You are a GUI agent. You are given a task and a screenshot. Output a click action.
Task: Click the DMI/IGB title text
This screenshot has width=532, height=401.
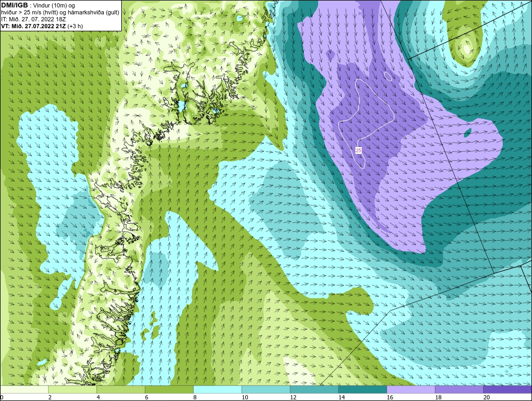tap(14, 5)
